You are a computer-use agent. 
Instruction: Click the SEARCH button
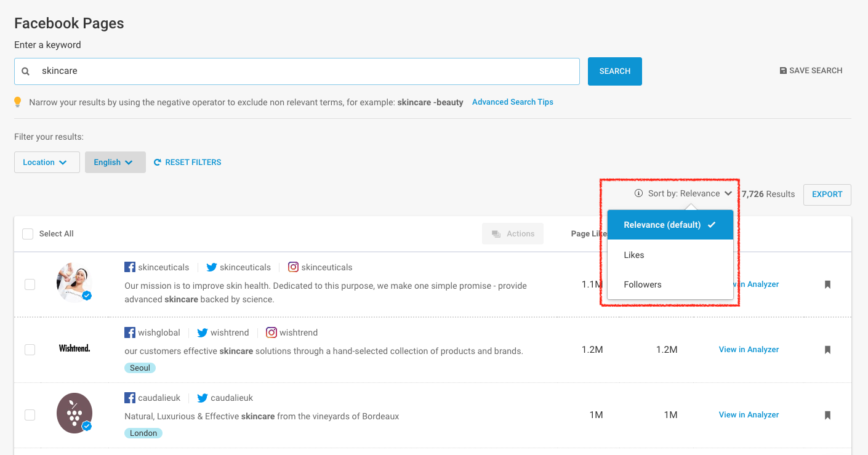coord(614,71)
